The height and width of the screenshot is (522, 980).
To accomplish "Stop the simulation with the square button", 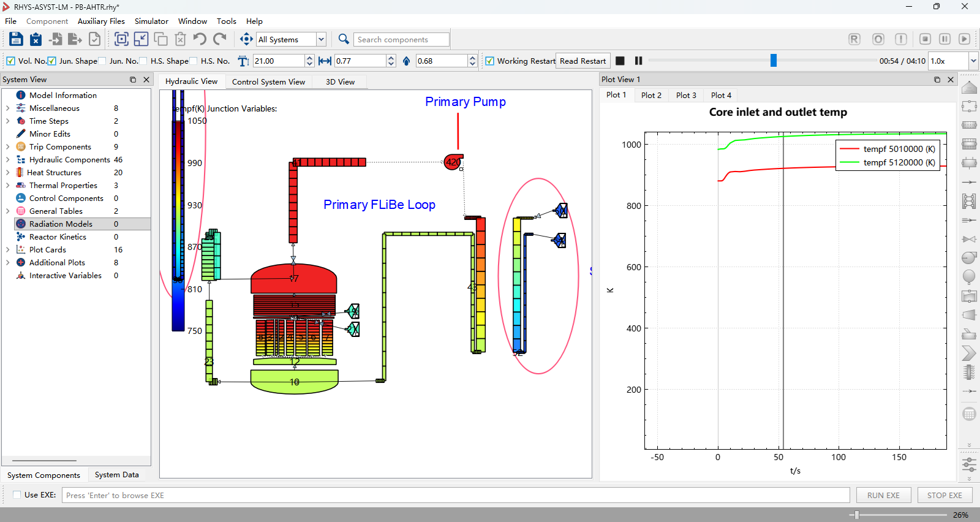I will click(620, 61).
